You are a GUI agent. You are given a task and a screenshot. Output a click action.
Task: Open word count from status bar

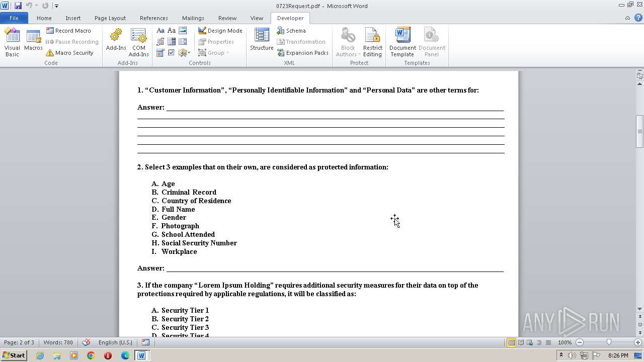point(58,342)
